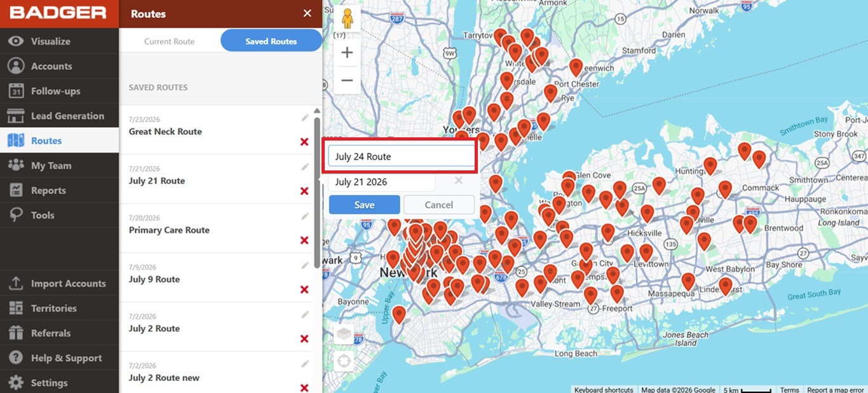
Task: Open the Accounts person icon
Action: (16, 66)
